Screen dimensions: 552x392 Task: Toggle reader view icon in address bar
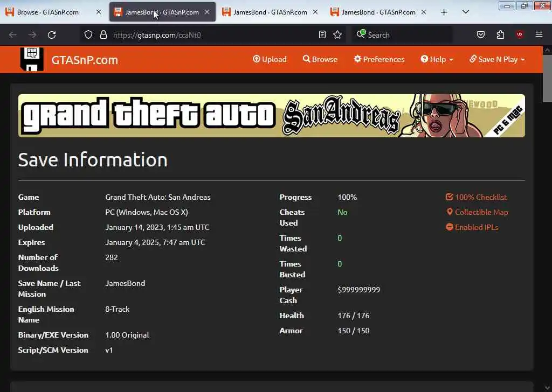point(322,34)
